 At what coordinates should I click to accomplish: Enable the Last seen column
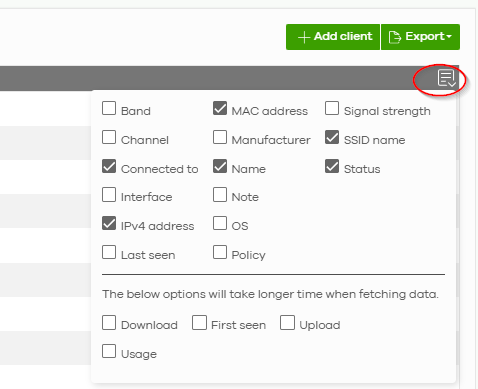click(109, 252)
